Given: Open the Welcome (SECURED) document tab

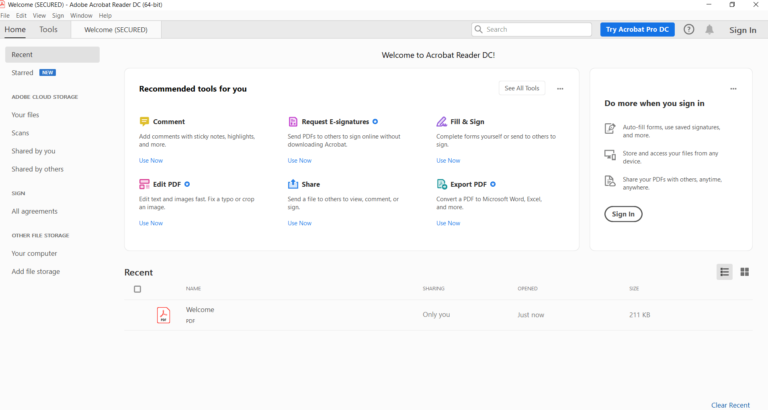Looking at the screenshot, I should 116,30.
